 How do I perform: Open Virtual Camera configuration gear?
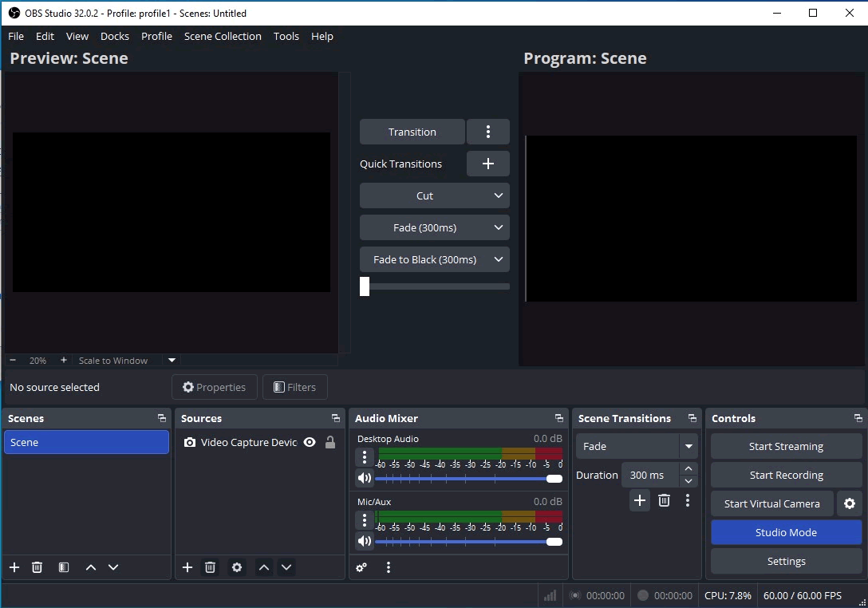tap(850, 503)
